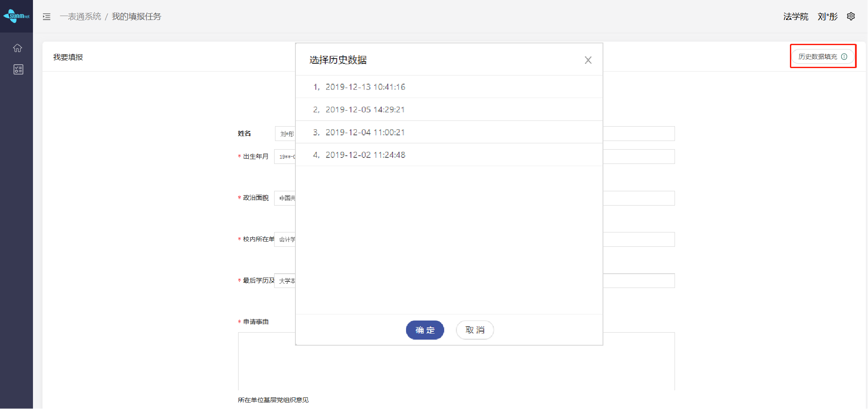Open the task list icon in sidebar
Viewport: 868px width, 409px height.
[x=18, y=69]
